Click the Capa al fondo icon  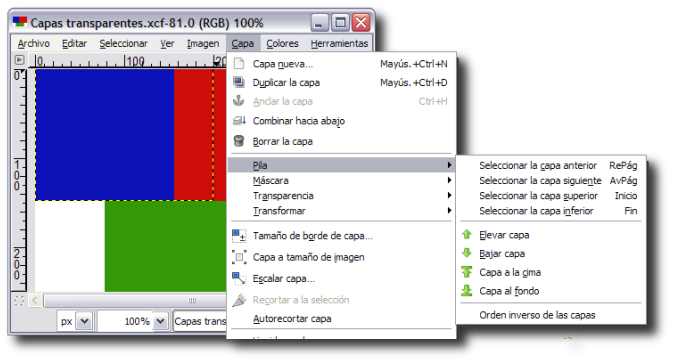coord(467,291)
